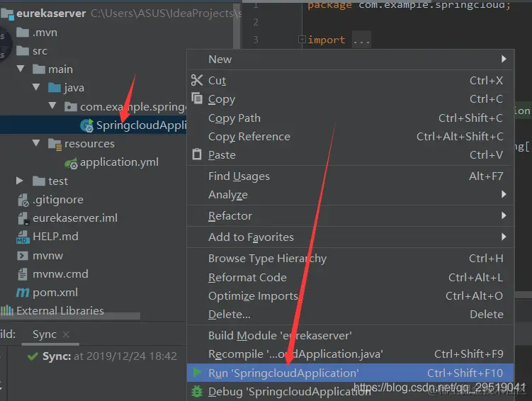The image size is (532, 401).
Task: Click the mvnw.cmd file icon
Action: (x=23, y=273)
